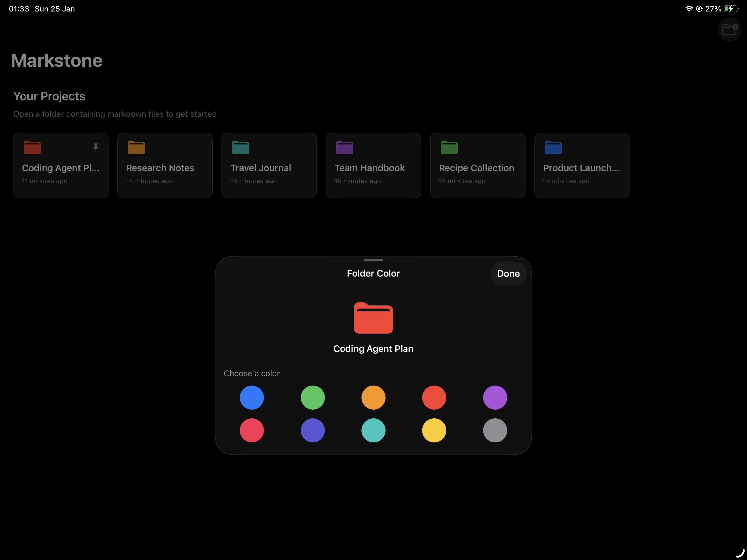747x560 pixels.
Task: Select the teal color swatch
Action: (373, 430)
